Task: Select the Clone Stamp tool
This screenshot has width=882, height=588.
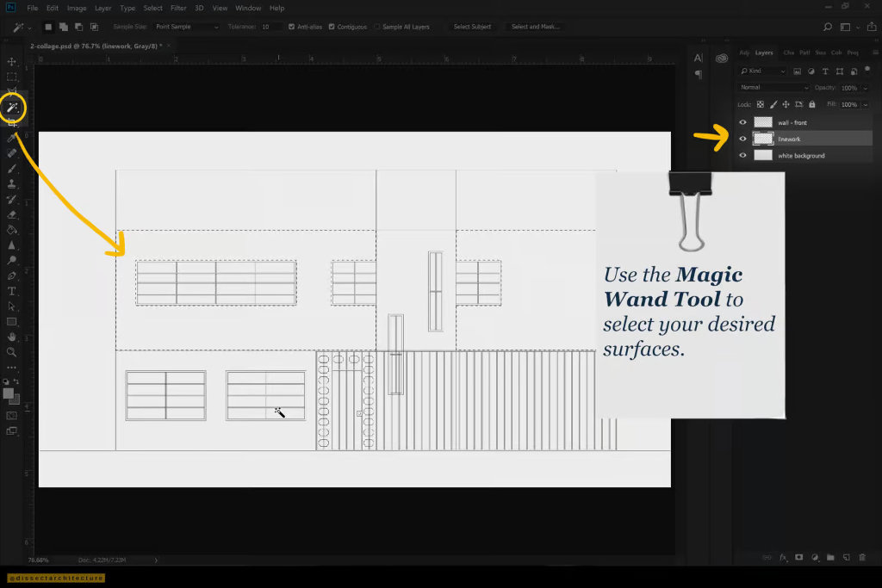Action: [11, 184]
